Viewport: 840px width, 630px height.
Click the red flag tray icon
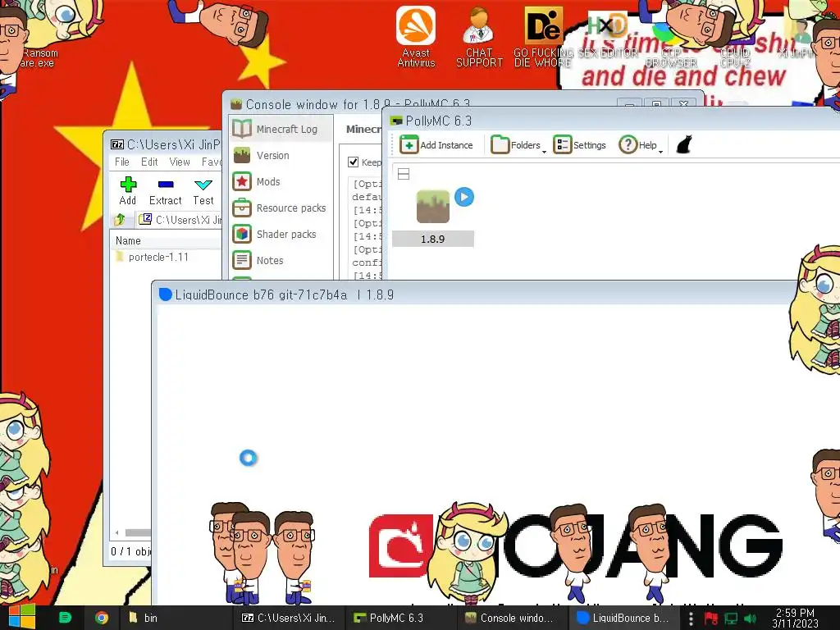(x=711, y=619)
